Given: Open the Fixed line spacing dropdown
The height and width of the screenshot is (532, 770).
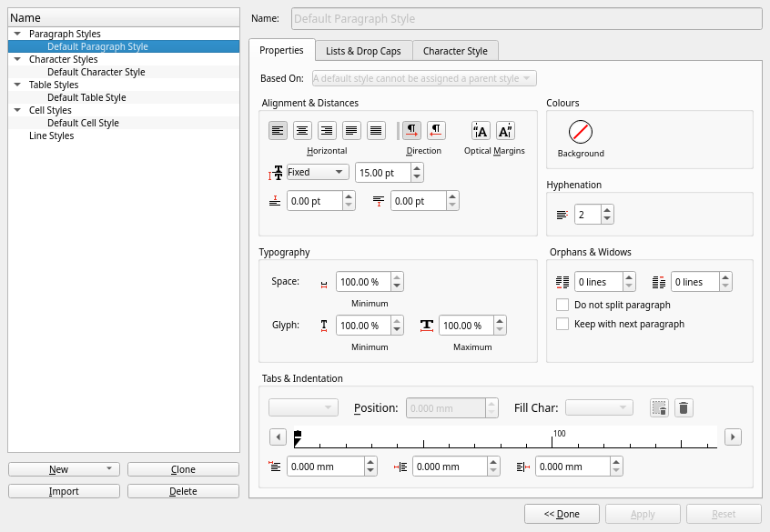Looking at the screenshot, I should (x=316, y=172).
